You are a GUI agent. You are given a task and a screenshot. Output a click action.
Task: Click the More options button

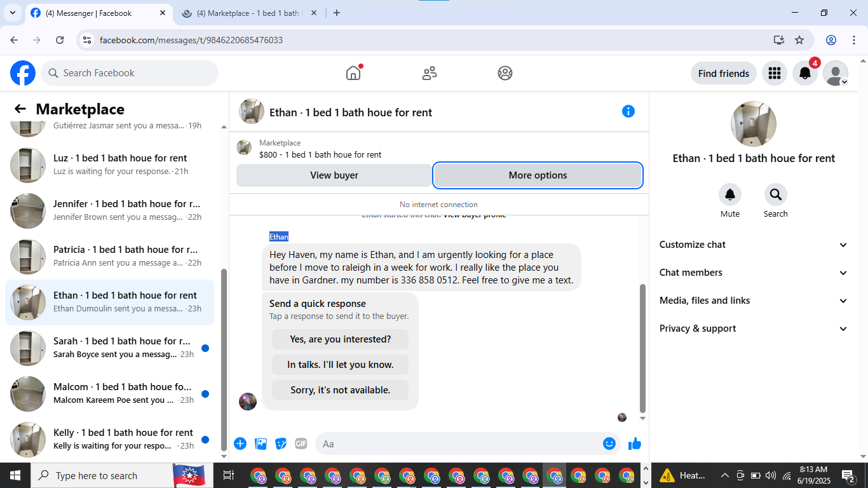[538, 175]
